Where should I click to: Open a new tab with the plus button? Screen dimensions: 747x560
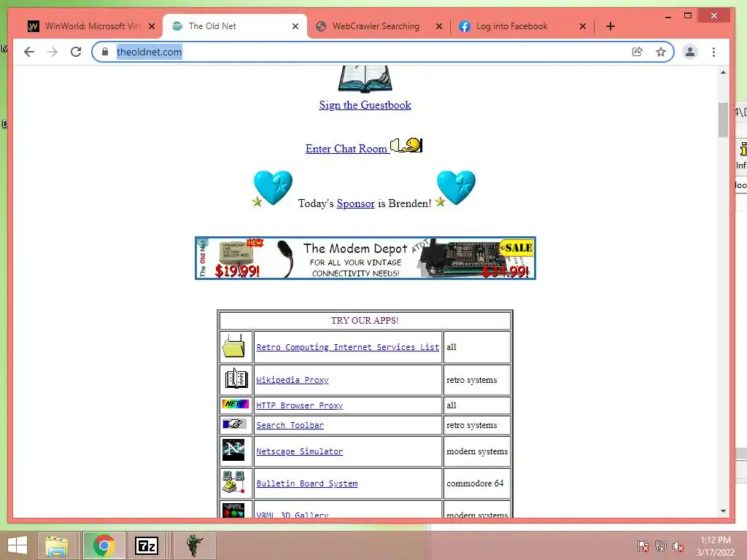[x=611, y=26]
